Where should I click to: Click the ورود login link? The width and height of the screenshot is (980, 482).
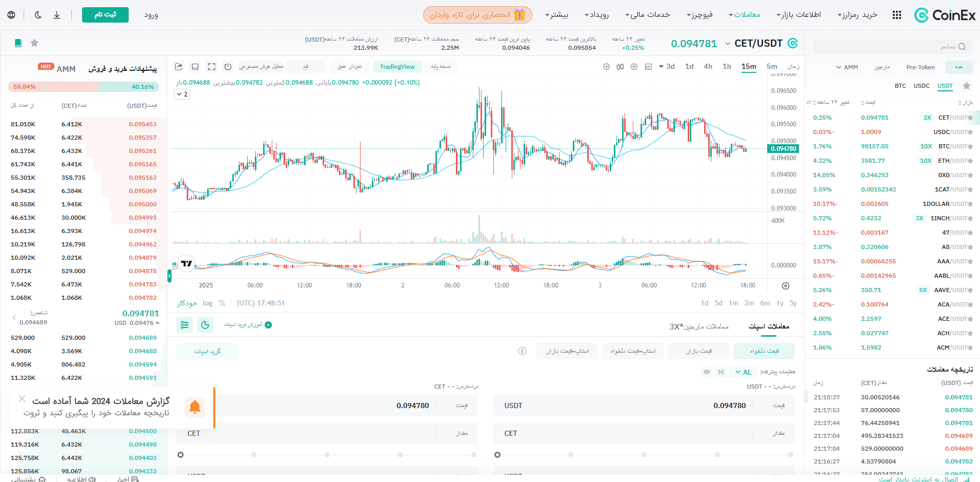pos(151,15)
